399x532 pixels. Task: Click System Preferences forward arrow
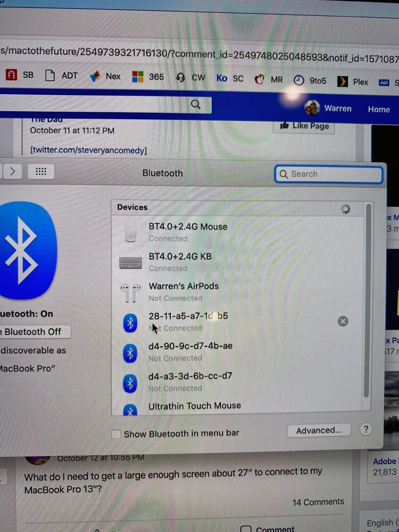[13, 171]
